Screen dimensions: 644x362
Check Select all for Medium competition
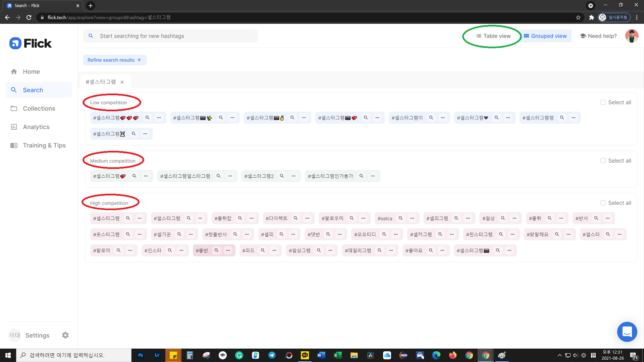pos(603,161)
